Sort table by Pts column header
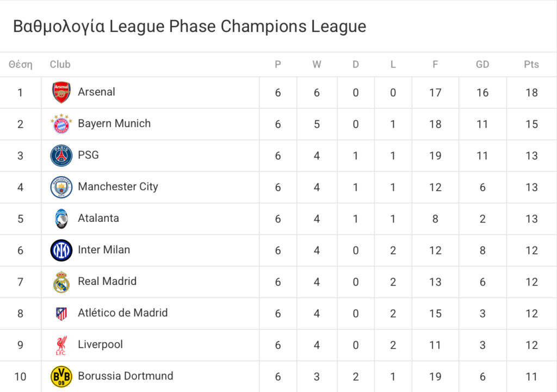 (x=531, y=64)
